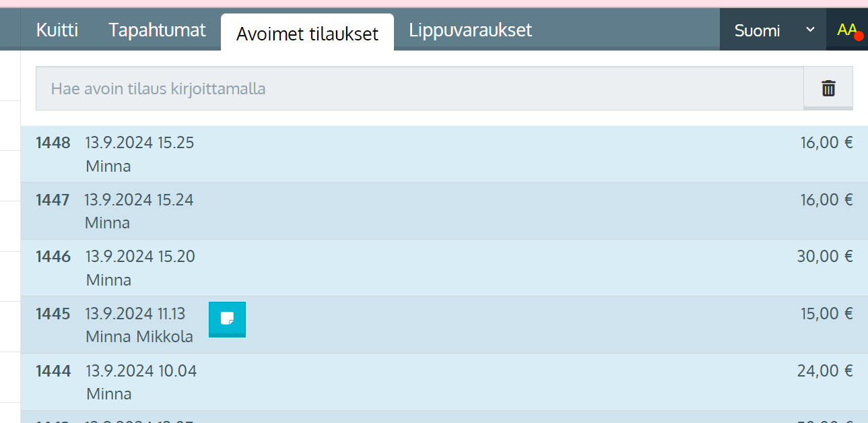
Task: Click the 24,00 € total on order 1444
Action: (x=825, y=370)
